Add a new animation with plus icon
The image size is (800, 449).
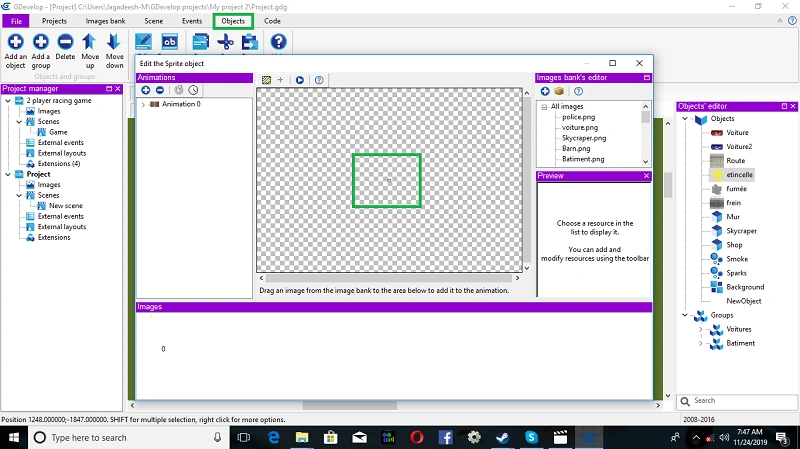(x=146, y=90)
